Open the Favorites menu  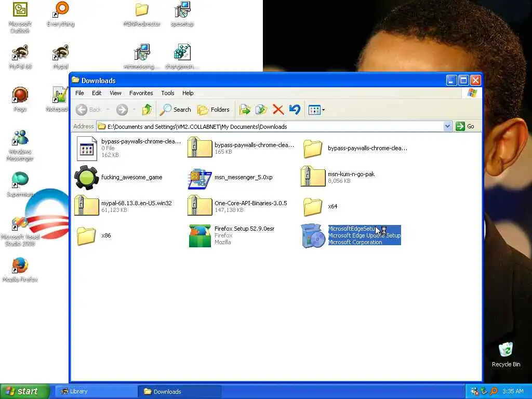click(141, 93)
